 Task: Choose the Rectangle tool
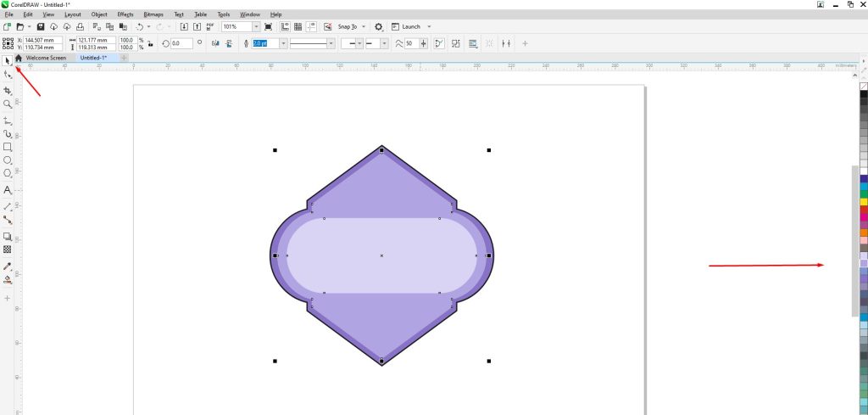click(x=8, y=147)
